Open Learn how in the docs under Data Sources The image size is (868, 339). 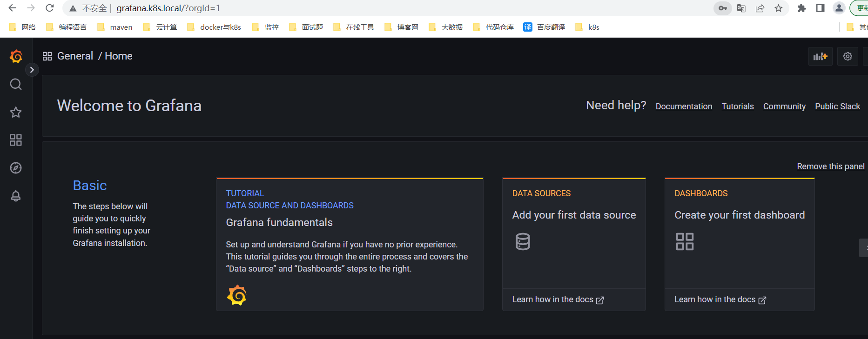point(558,299)
